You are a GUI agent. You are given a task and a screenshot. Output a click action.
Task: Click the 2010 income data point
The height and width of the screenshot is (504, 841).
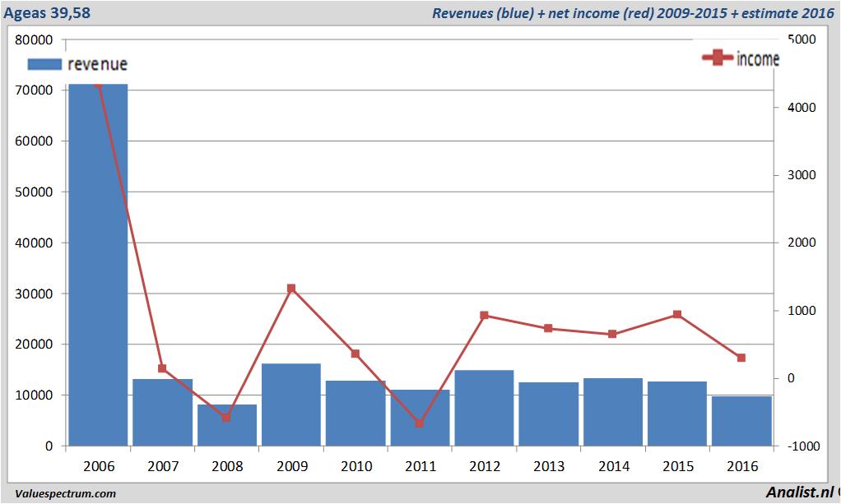coord(355,354)
